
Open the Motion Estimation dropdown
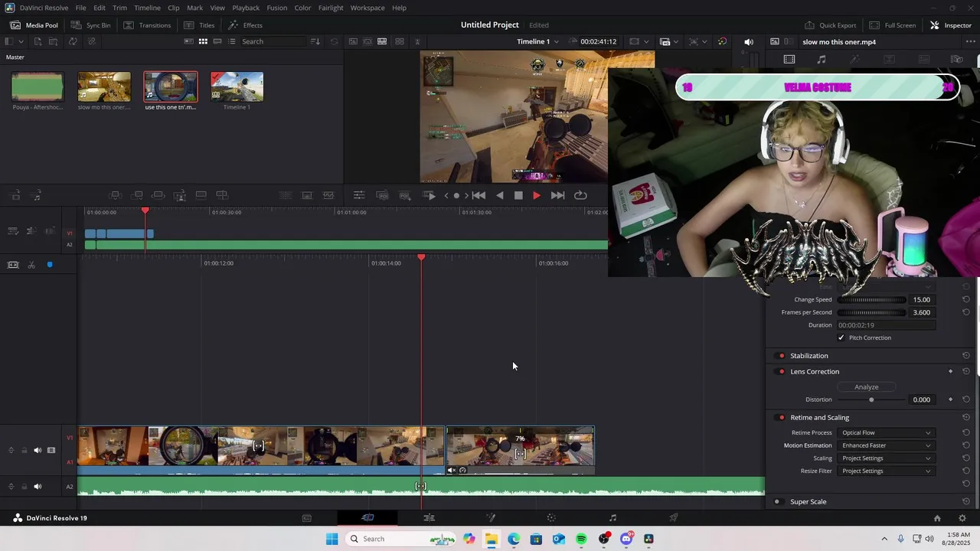pyautogui.click(x=886, y=445)
